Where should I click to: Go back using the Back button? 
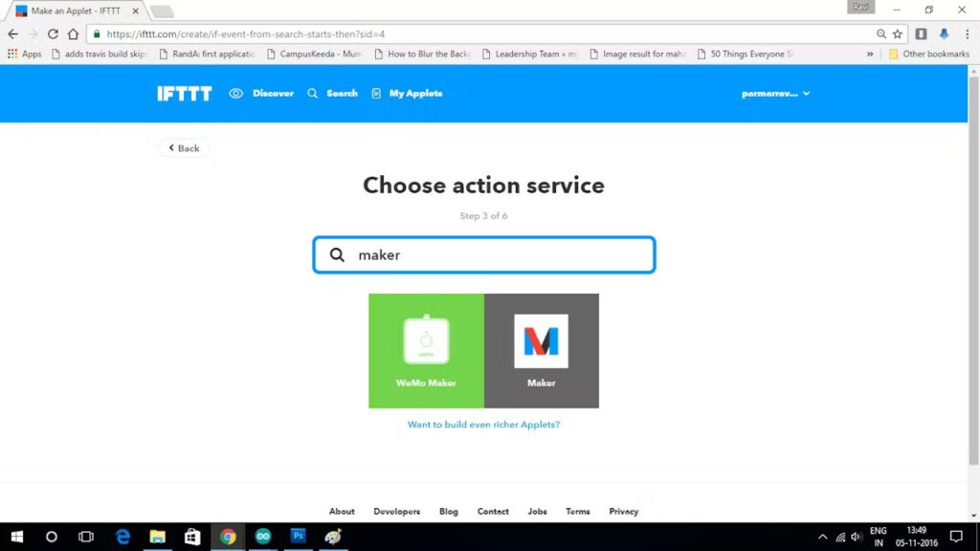184,148
